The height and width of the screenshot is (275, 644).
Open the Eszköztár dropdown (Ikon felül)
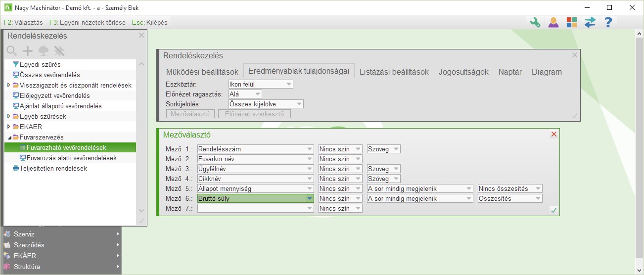(x=261, y=84)
